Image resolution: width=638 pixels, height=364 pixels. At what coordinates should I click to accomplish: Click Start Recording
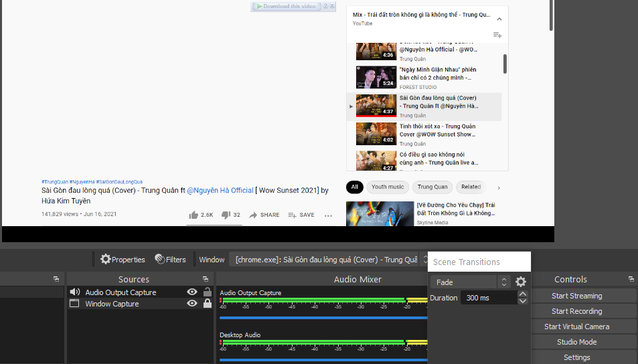point(576,311)
